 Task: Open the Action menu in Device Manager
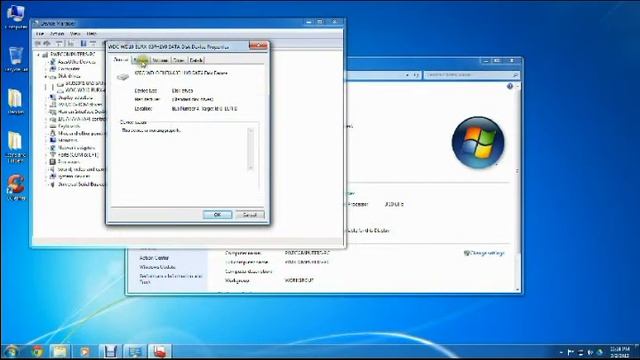click(57, 33)
